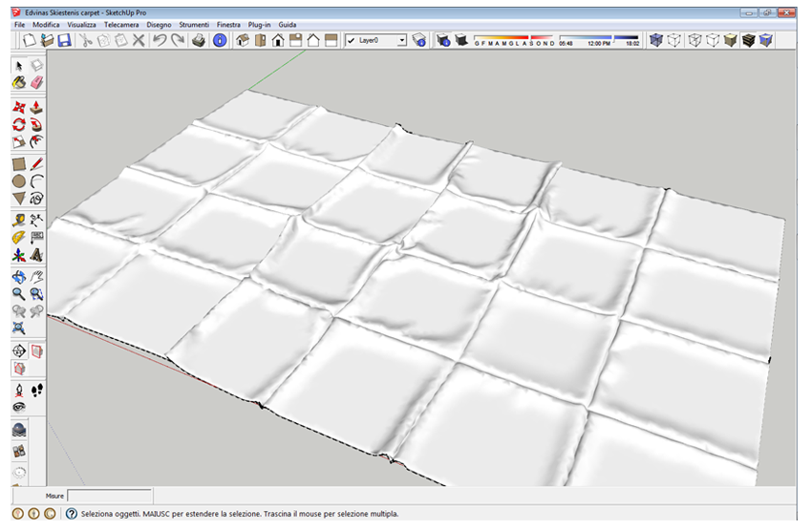Click the Redo arrow
This screenshot has width=812, height=530.
178,40
